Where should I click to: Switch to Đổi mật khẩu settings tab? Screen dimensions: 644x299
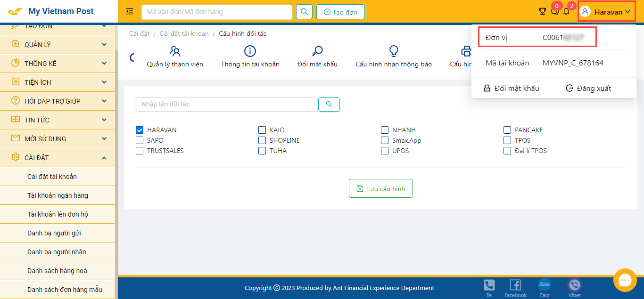(317, 57)
